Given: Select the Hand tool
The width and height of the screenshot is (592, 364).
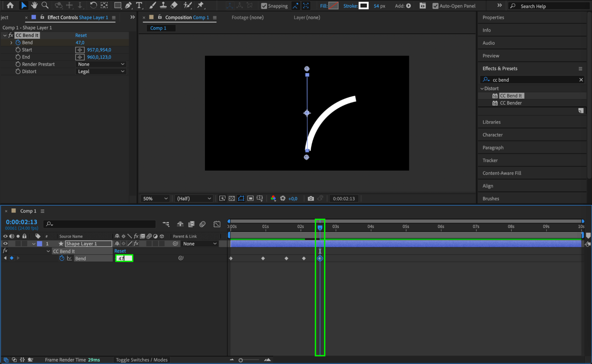Looking at the screenshot, I should 34,5.
